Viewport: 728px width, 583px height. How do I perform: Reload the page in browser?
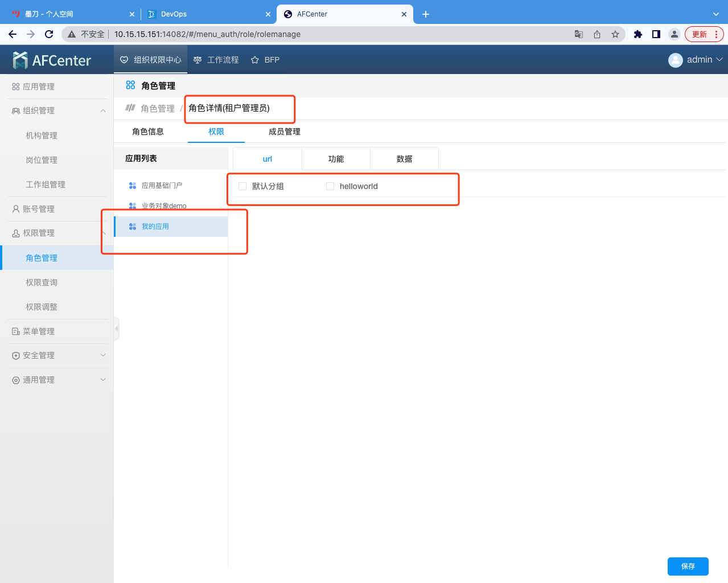click(x=49, y=34)
